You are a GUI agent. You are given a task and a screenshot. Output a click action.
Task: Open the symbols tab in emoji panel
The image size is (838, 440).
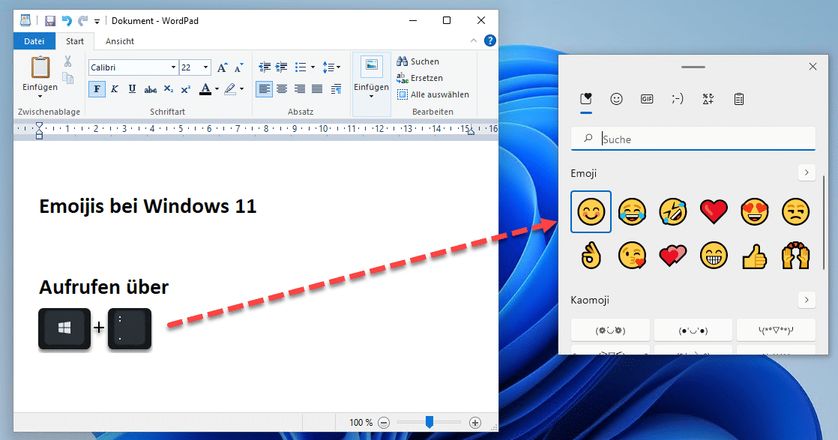point(708,99)
